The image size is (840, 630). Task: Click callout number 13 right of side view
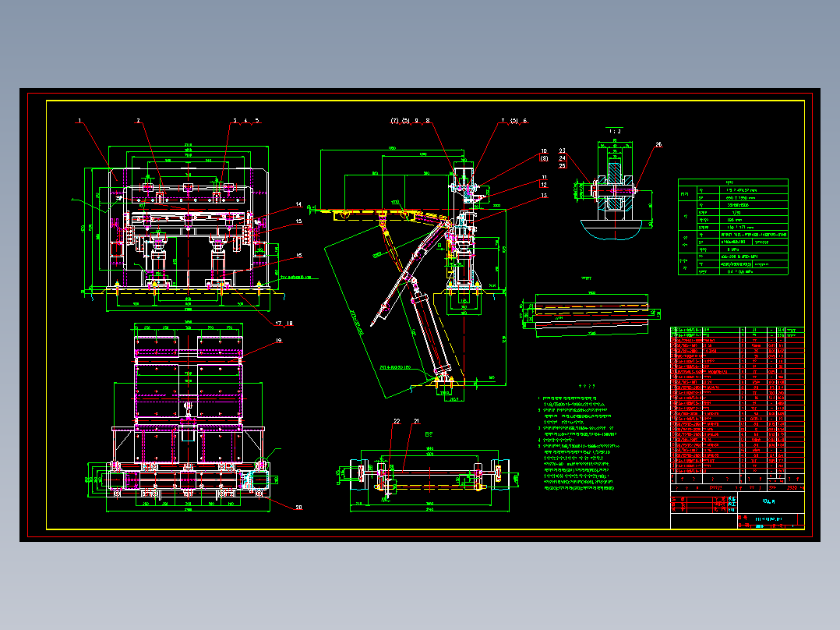[544, 196]
